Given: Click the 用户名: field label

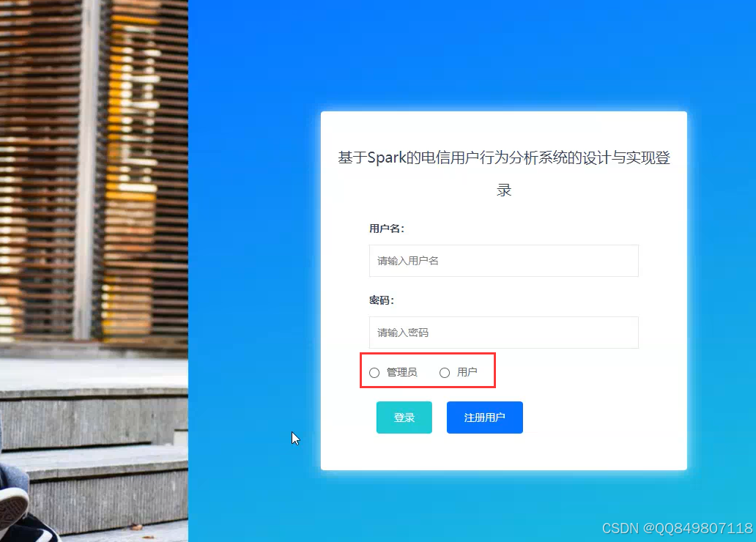Looking at the screenshot, I should pyautogui.click(x=387, y=229).
